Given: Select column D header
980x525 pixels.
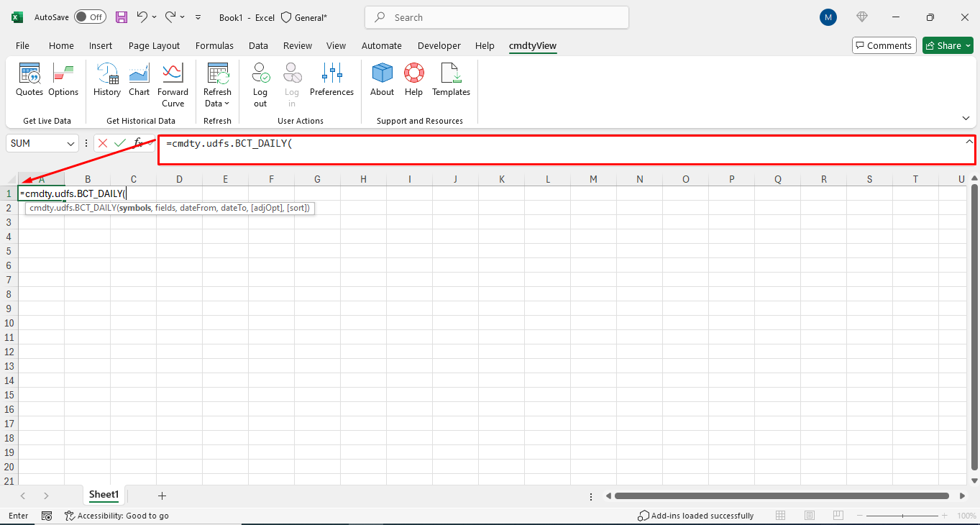Looking at the screenshot, I should click(179, 179).
